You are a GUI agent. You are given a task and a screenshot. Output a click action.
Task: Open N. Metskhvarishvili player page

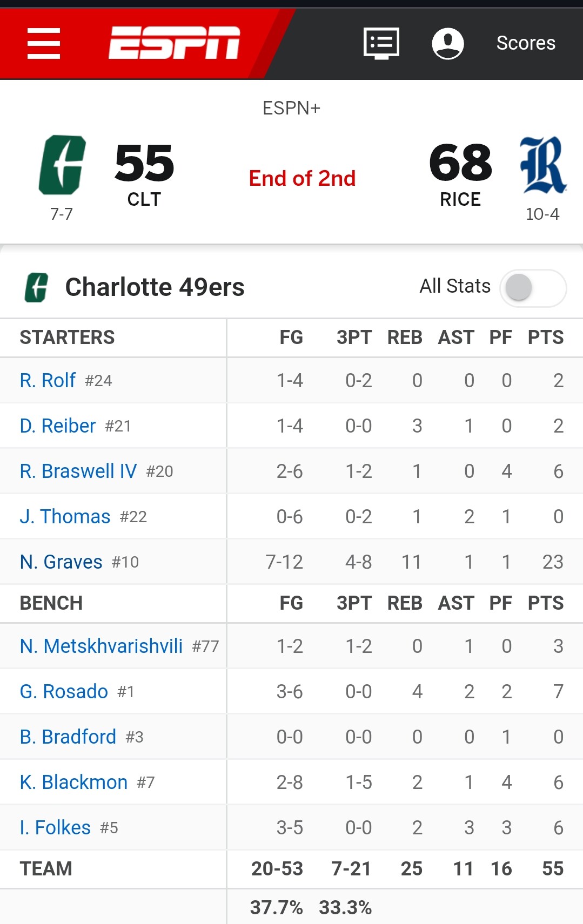click(x=101, y=646)
